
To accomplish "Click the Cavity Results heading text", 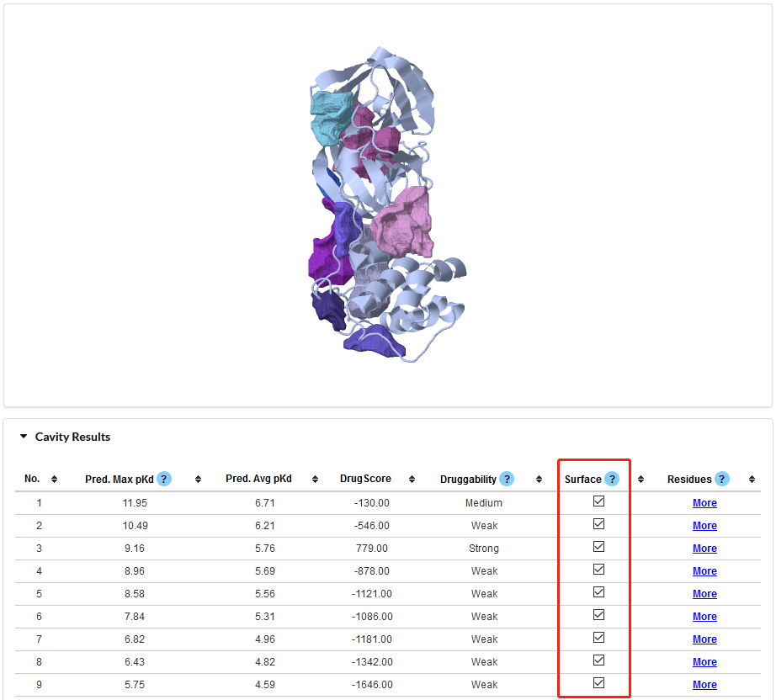I will (x=72, y=437).
